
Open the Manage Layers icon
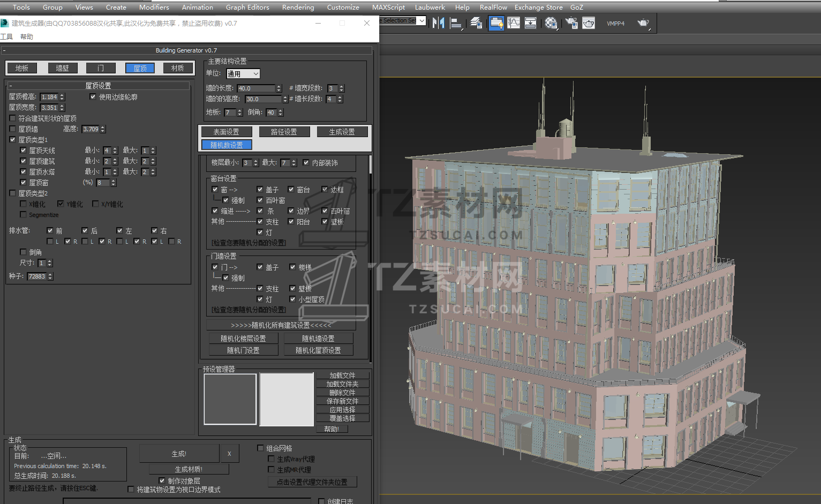[476, 23]
